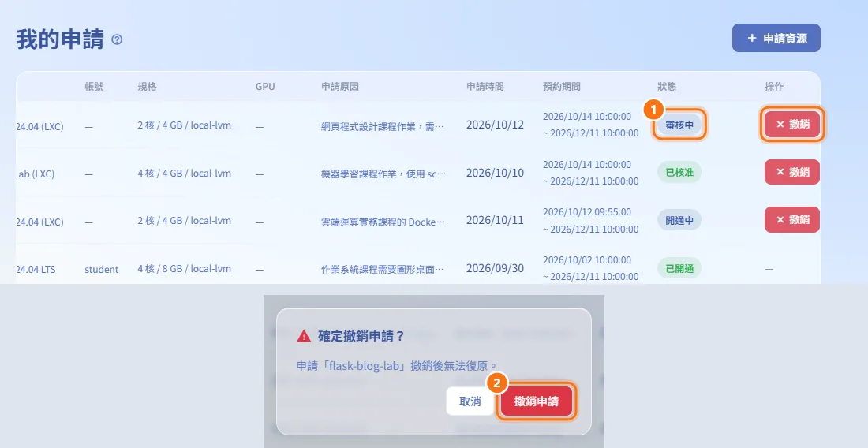Viewport: 868px width, 448px height.
Task: Click the start time 2026/10/12 09:55:00
Action: click(x=587, y=212)
